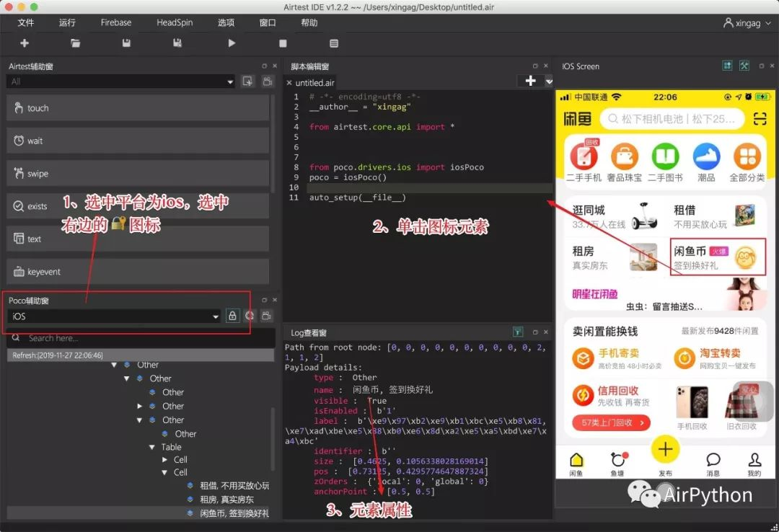
Task: Tap the 二手图书 category icon
Action: 665,156
